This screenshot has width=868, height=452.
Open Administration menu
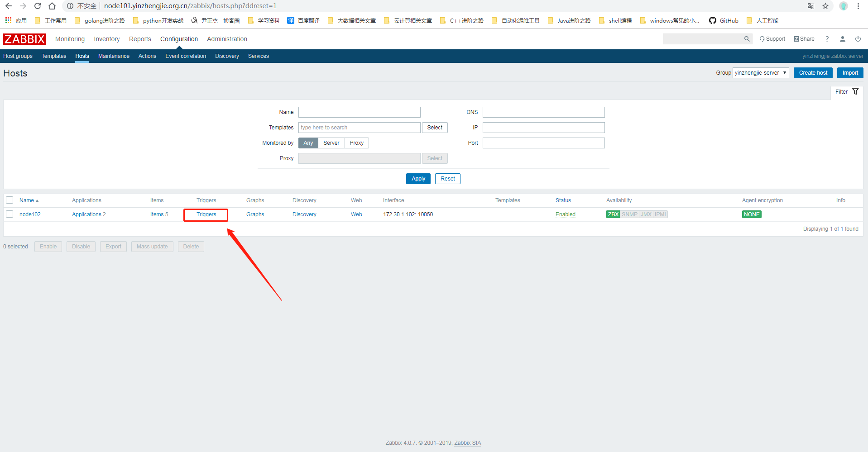(x=227, y=39)
